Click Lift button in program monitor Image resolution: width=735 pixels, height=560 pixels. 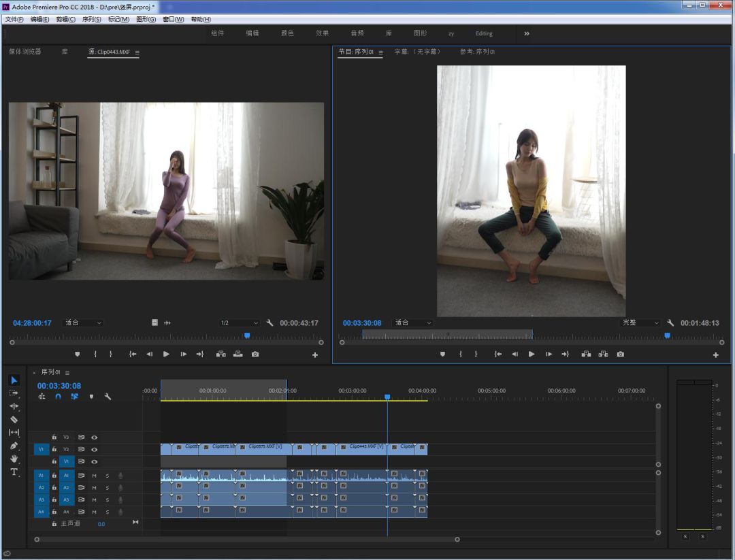pos(586,355)
